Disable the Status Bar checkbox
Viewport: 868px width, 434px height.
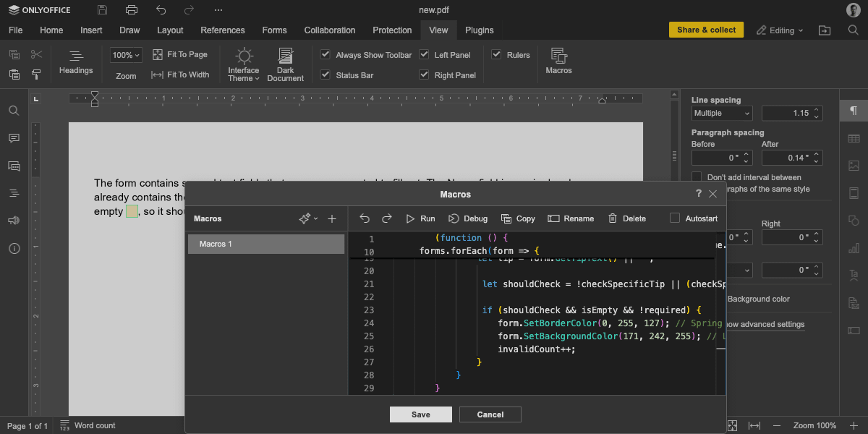click(x=325, y=75)
